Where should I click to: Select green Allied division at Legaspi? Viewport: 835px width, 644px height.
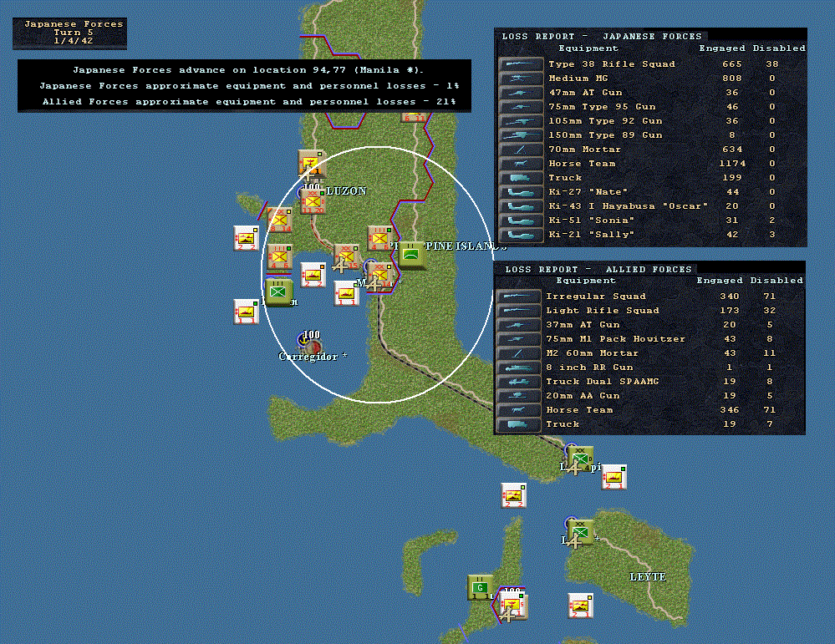coord(580,459)
